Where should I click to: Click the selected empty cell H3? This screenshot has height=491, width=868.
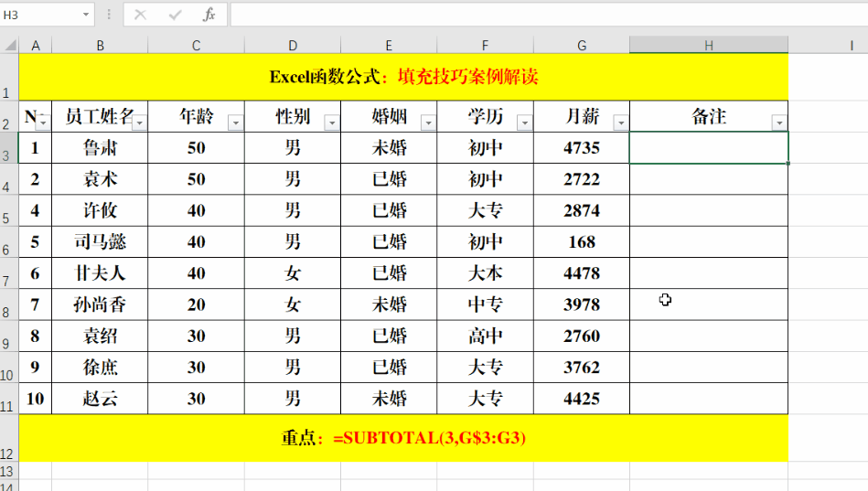[x=709, y=148]
